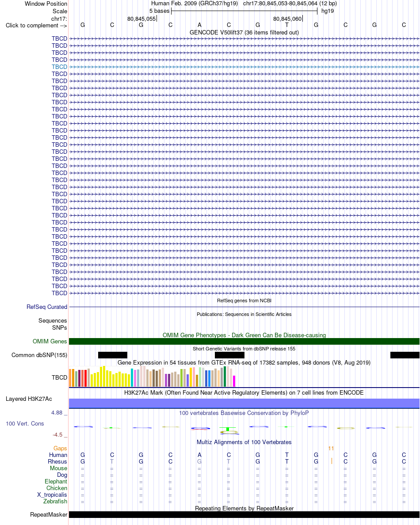Click the magenta bar in GTEx chart
Viewport: 420px width, 525px height.
tap(234, 381)
